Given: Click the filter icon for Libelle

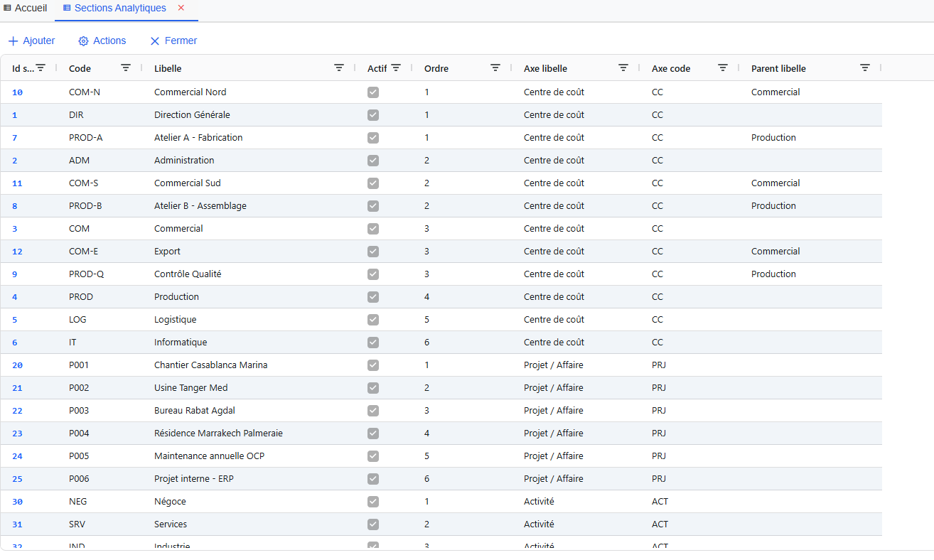Looking at the screenshot, I should coord(339,68).
